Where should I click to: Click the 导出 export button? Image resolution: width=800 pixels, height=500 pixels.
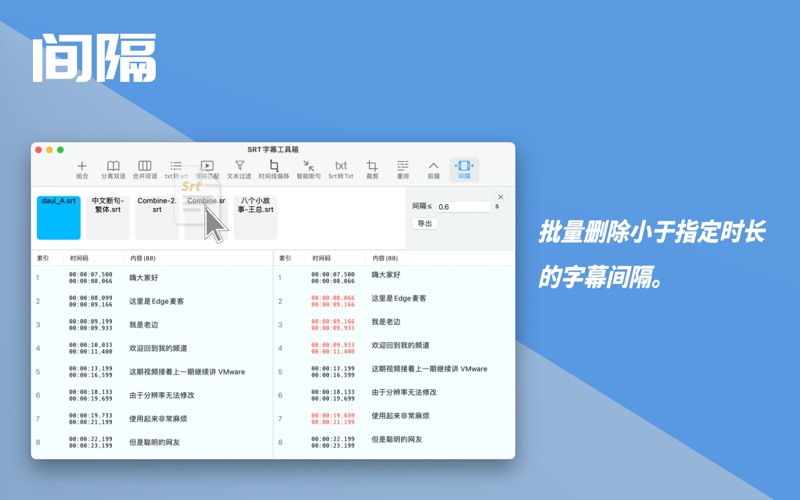tap(424, 223)
